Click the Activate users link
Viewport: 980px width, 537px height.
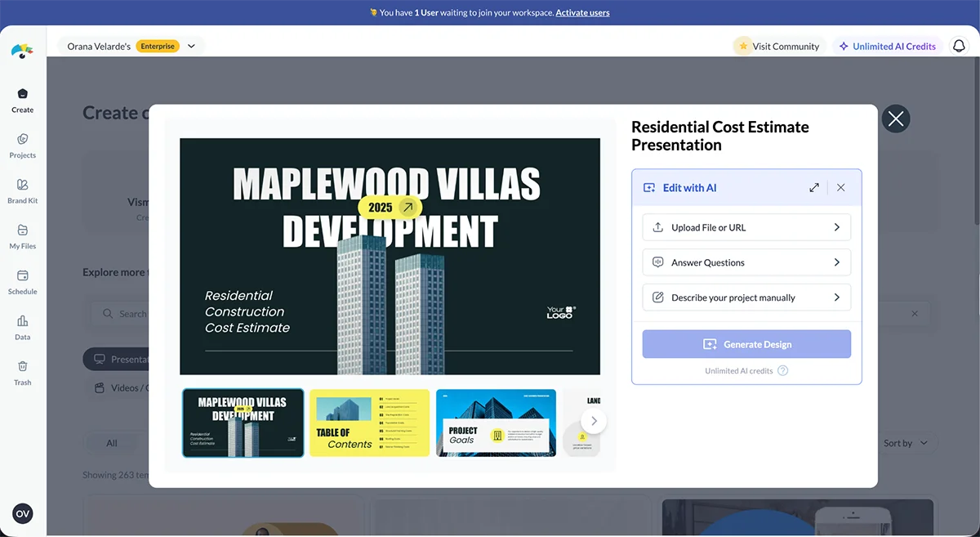coord(582,12)
